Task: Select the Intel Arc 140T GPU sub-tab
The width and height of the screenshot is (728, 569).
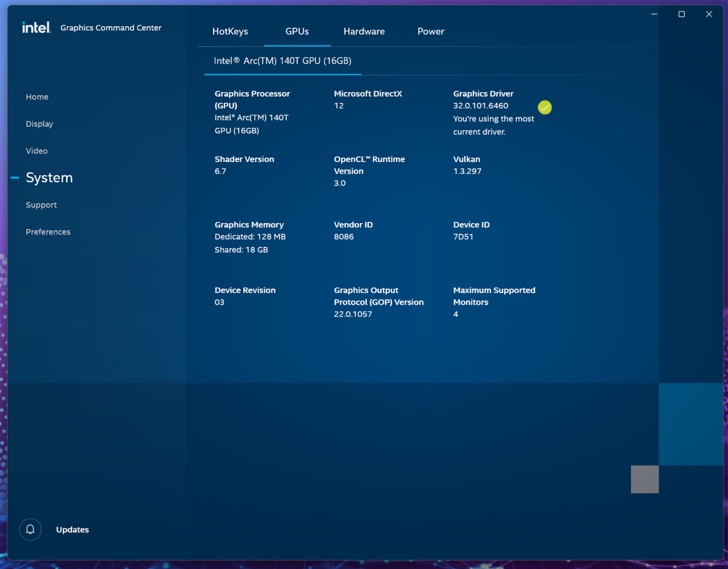Action: (283, 61)
